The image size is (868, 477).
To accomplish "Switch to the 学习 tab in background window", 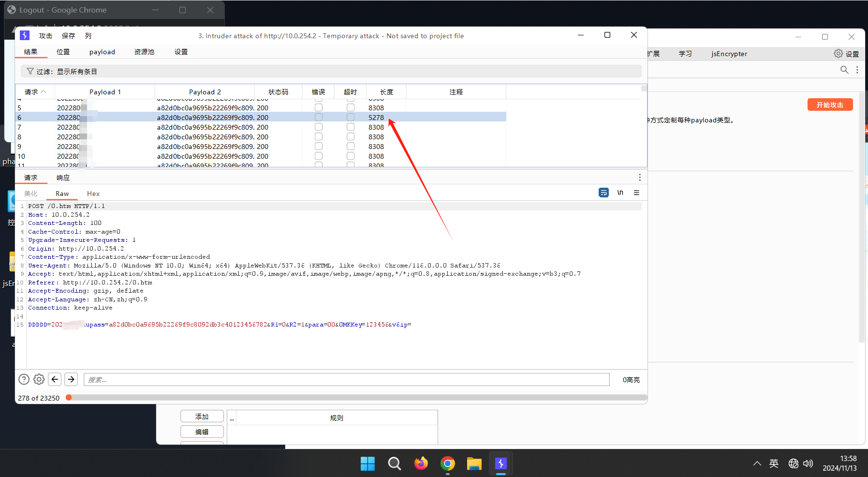I will pyautogui.click(x=685, y=54).
